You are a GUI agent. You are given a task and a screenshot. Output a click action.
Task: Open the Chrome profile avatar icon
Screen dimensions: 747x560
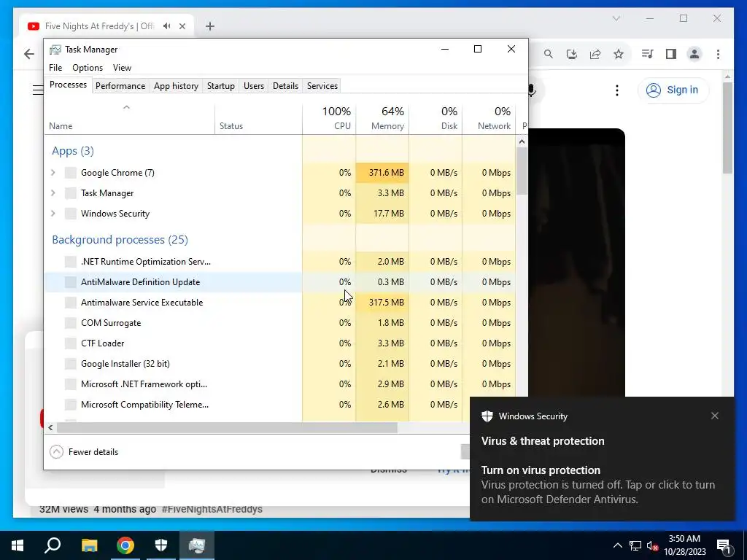pos(694,54)
